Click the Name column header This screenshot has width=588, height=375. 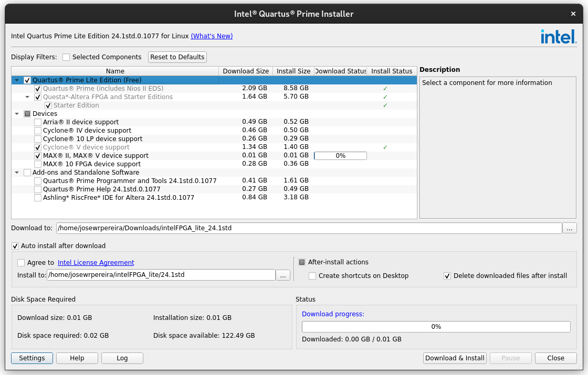[x=115, y=71]
